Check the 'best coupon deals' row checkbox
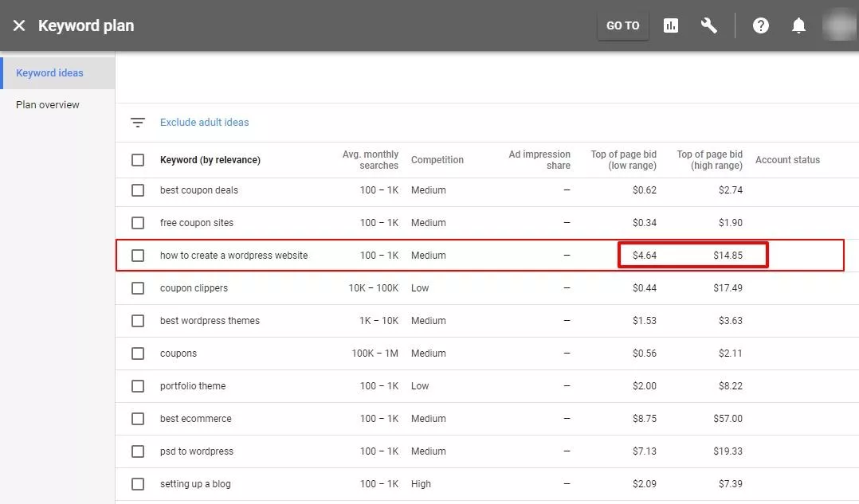The image size is (859, 504). [x=138, y=189]
